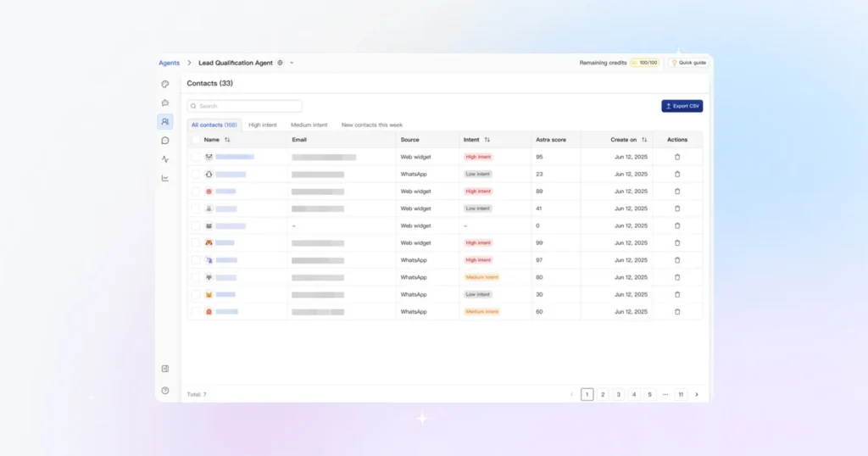
Task: Click the 100/100 remaining credits badge
Action: (x=645, y=63)
